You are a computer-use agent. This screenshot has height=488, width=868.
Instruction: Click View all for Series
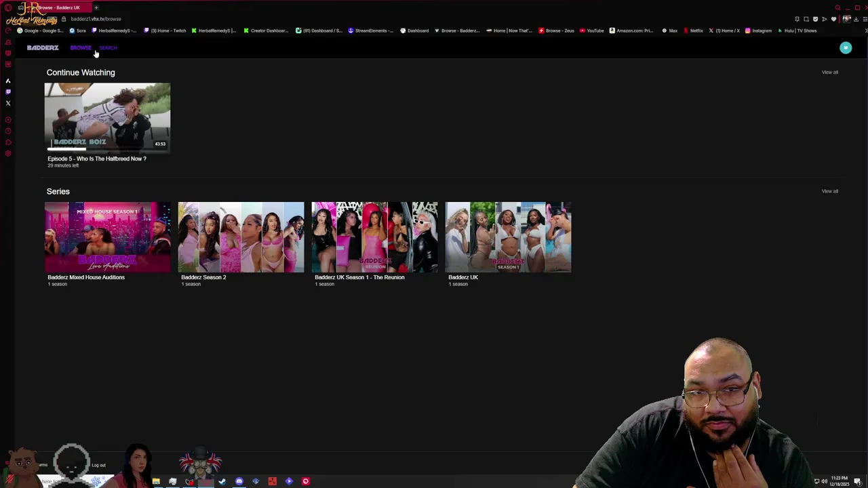[830, 191]
